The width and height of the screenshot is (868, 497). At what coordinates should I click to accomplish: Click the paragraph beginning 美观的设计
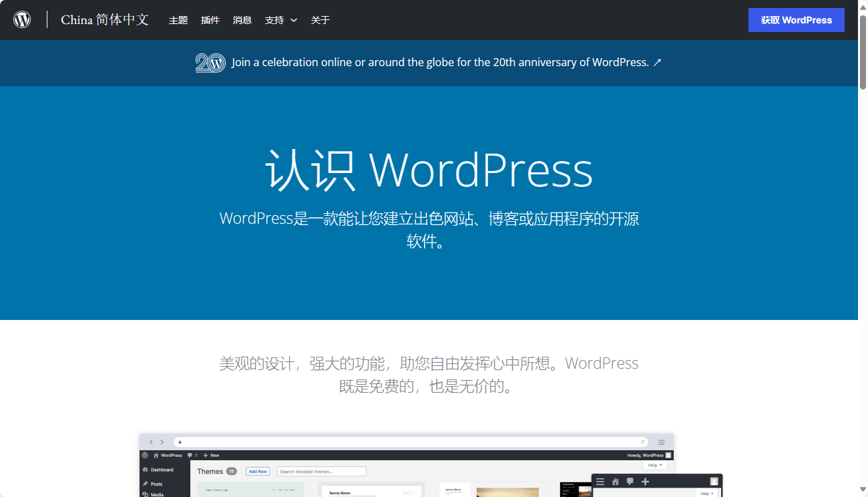[429, 375]
